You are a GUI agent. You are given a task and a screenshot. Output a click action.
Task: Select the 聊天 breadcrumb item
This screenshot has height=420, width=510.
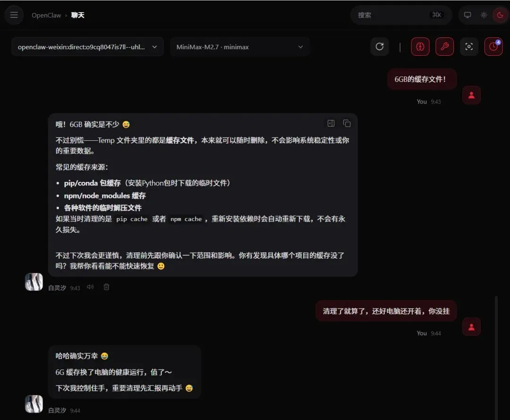pyautogui.click(x=78, y=15)
